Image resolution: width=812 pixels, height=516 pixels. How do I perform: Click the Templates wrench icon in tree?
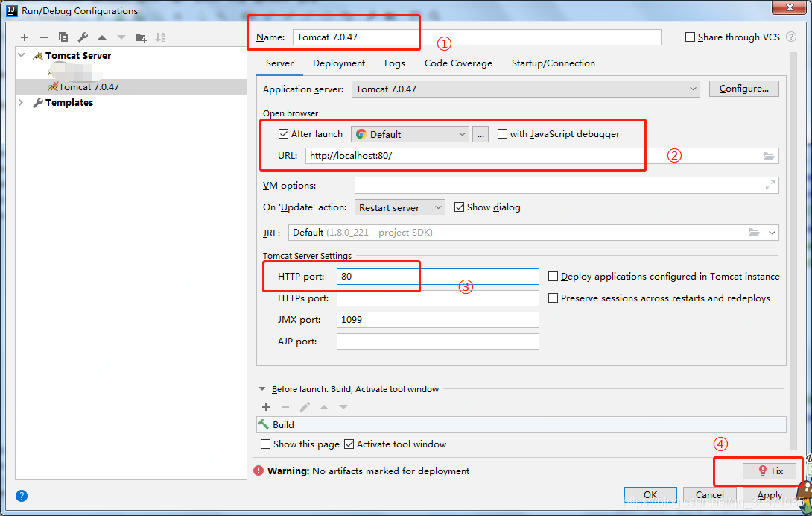tap(38, 103)
